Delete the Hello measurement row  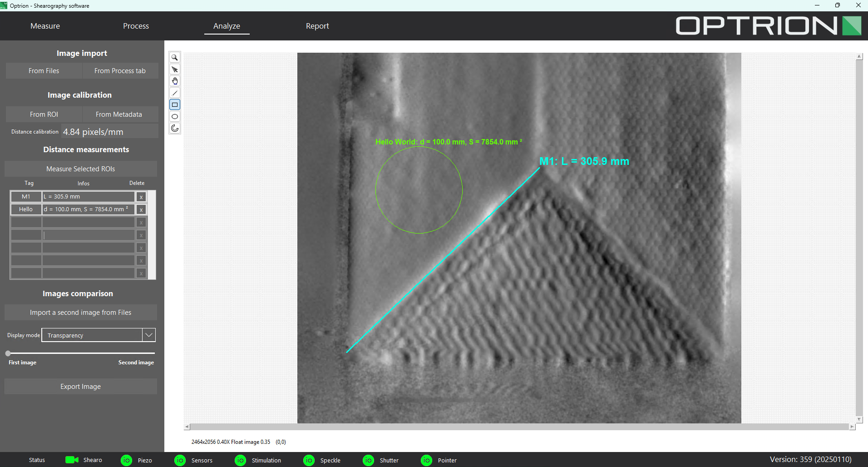tap(141, 210)
